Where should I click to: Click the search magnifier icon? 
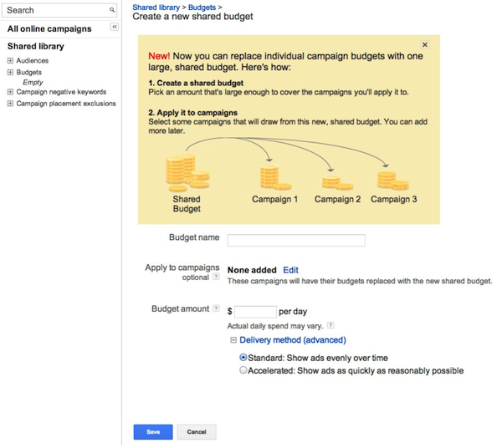click(112, 10)
